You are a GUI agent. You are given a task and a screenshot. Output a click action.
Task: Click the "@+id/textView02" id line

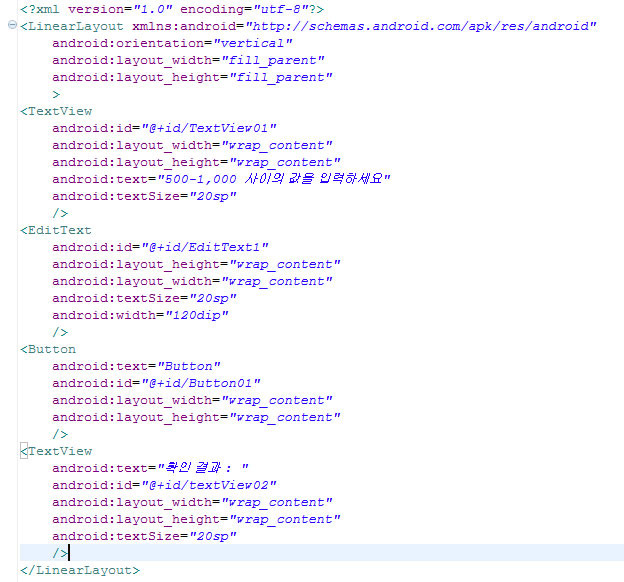click(164, 485)
